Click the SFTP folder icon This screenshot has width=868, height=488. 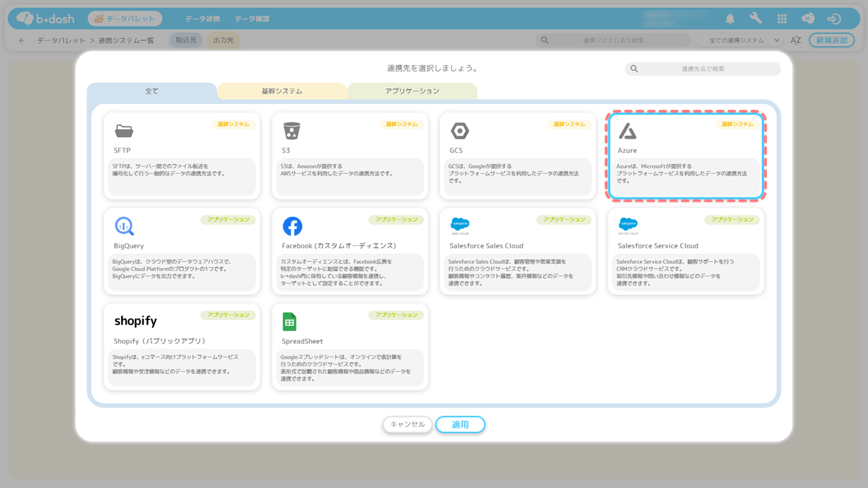click(x=124, y=131)
